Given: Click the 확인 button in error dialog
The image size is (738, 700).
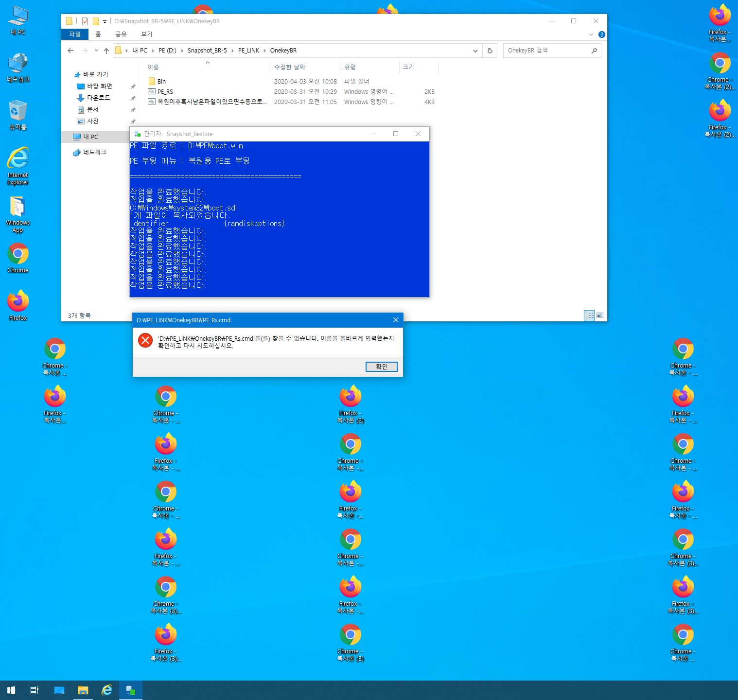Looking at the screenshot, I should [x=381, y=367].
